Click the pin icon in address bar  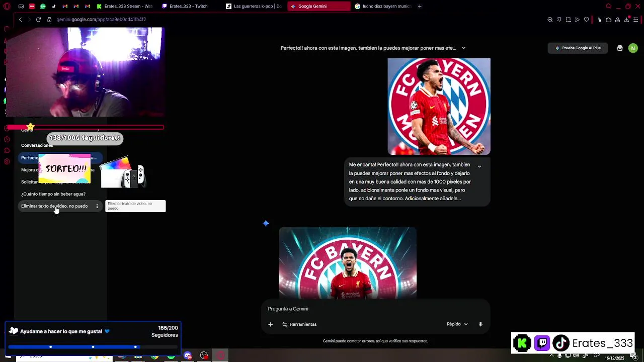(x=559, y=20)
